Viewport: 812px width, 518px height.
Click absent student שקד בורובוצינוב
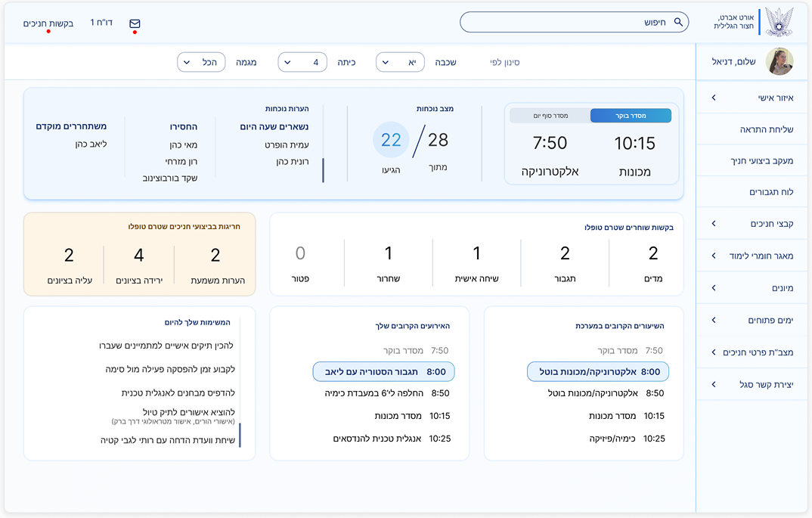(170, 178)
